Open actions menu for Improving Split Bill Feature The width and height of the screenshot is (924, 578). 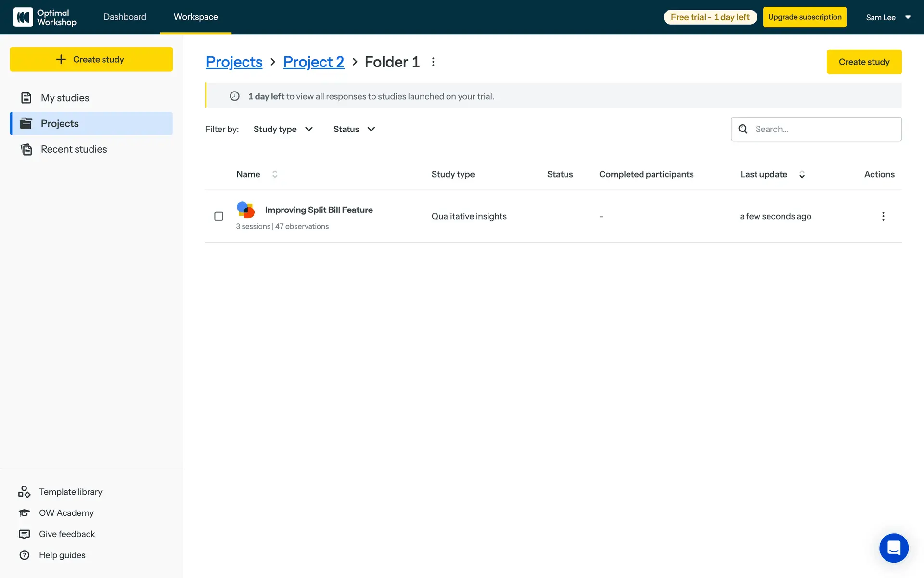883,216
